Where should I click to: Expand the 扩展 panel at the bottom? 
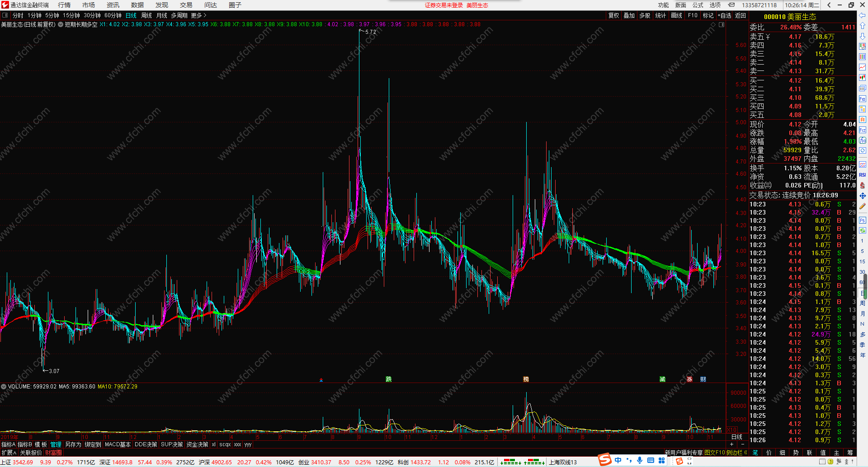[9, 453]
